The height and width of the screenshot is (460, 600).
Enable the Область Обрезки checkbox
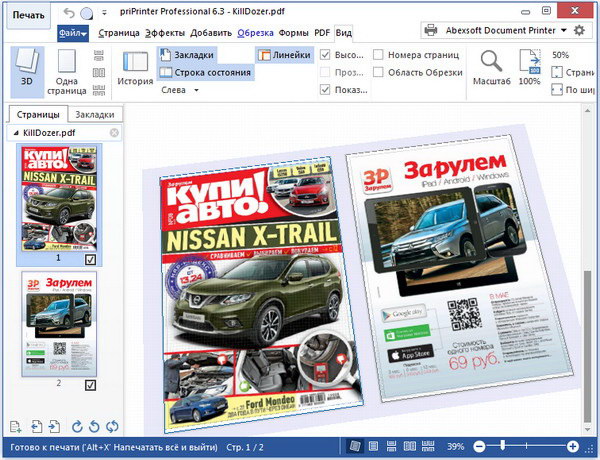tap(378, 72)
